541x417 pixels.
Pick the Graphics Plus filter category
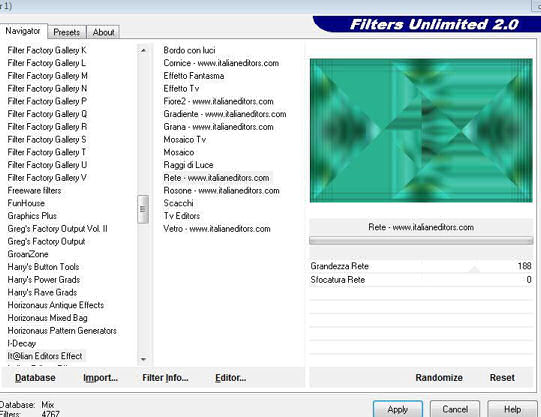(x=32, y=216)
